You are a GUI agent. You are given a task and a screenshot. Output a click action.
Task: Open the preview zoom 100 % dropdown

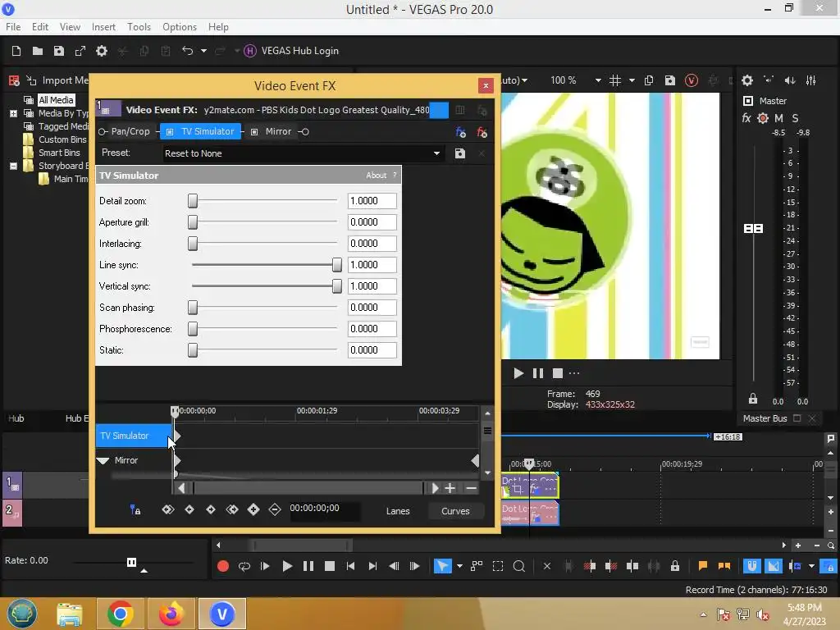597,80
